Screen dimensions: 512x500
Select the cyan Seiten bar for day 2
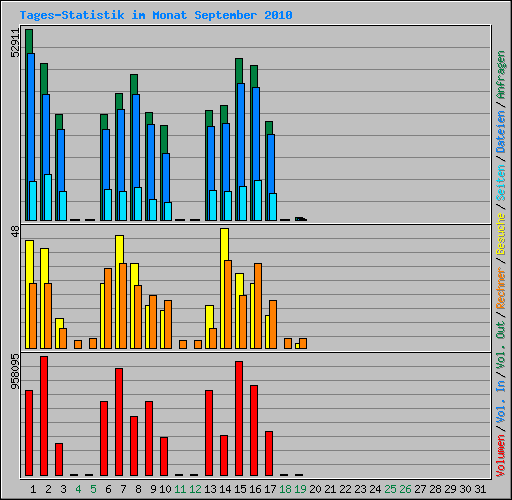tap(48, 197)
